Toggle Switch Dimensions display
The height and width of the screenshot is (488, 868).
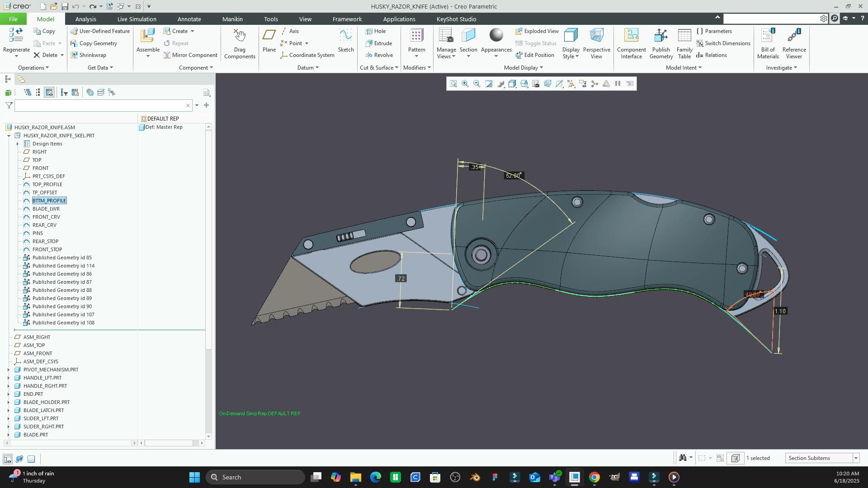click(723, 43)
